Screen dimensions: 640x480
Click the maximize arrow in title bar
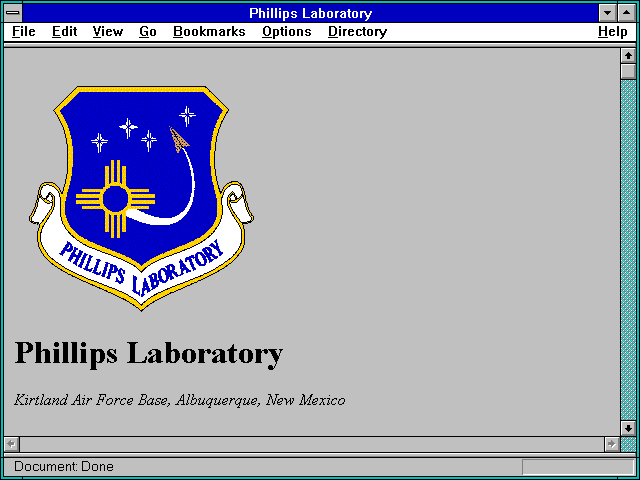point(627,13)
